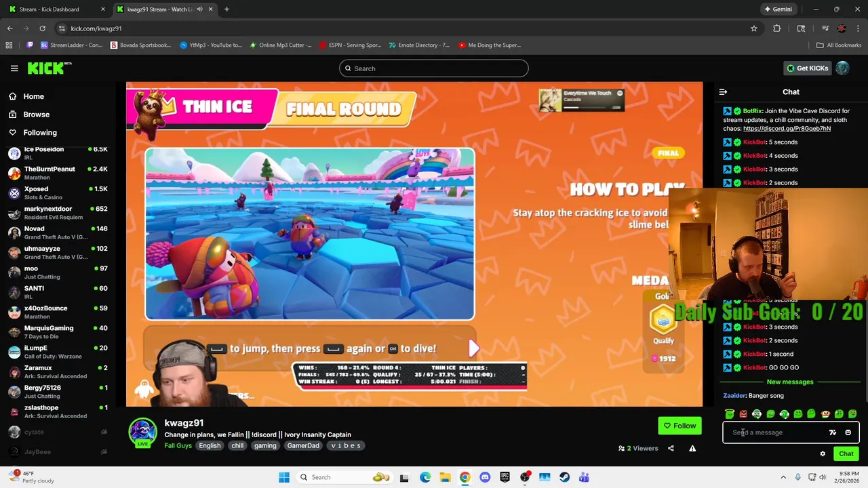Click the Windows Start button
Screen dimensions: 868x488
(x=284, y=477)
